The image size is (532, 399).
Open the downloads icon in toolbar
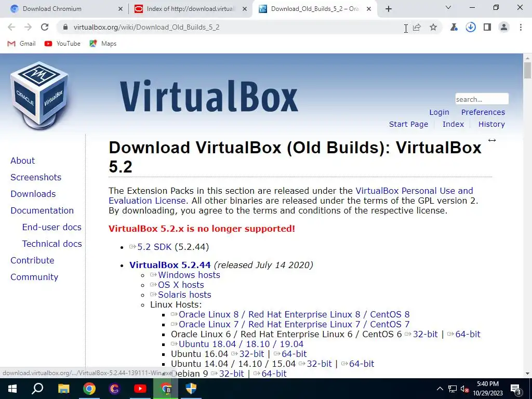coord(471,27)
